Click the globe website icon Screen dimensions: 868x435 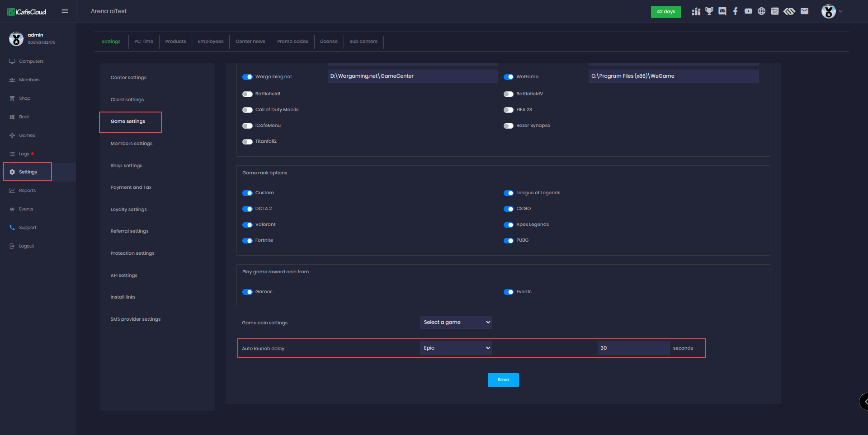762,11
